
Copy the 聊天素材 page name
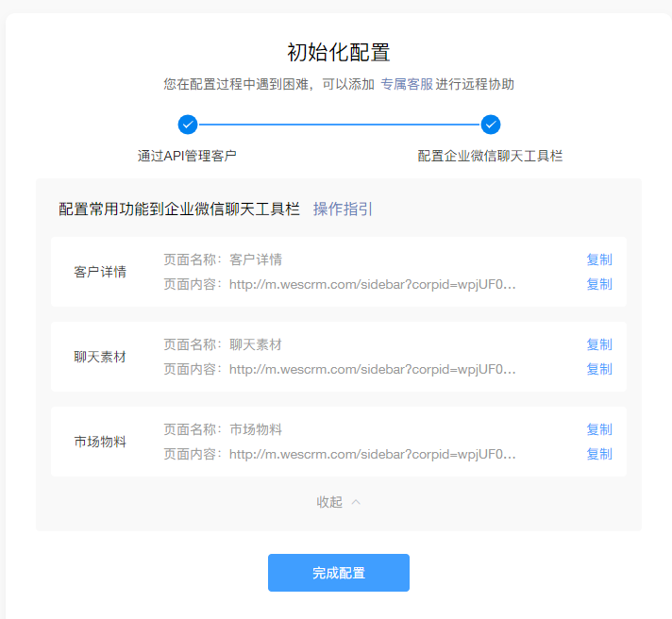599,344
